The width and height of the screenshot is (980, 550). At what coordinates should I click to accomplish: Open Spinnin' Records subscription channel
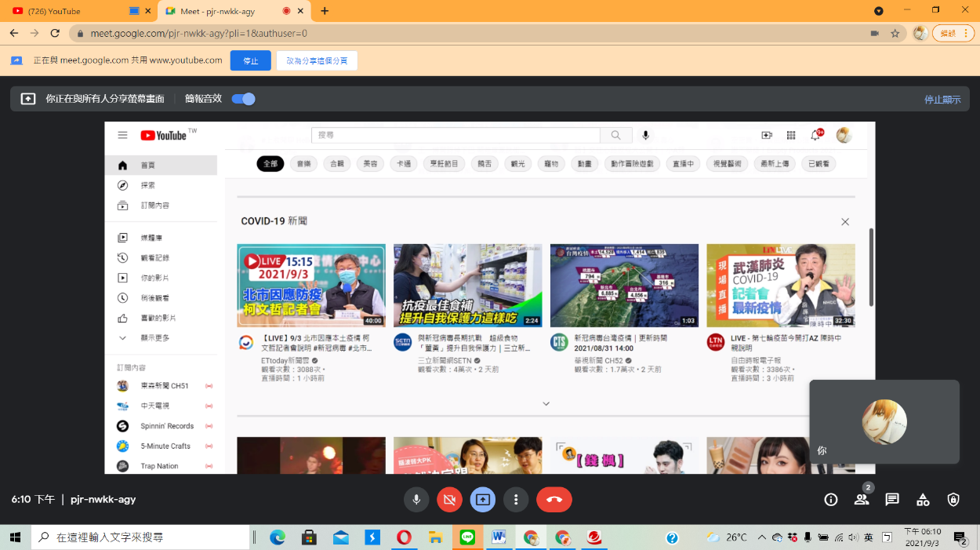[x=162, y=426]
